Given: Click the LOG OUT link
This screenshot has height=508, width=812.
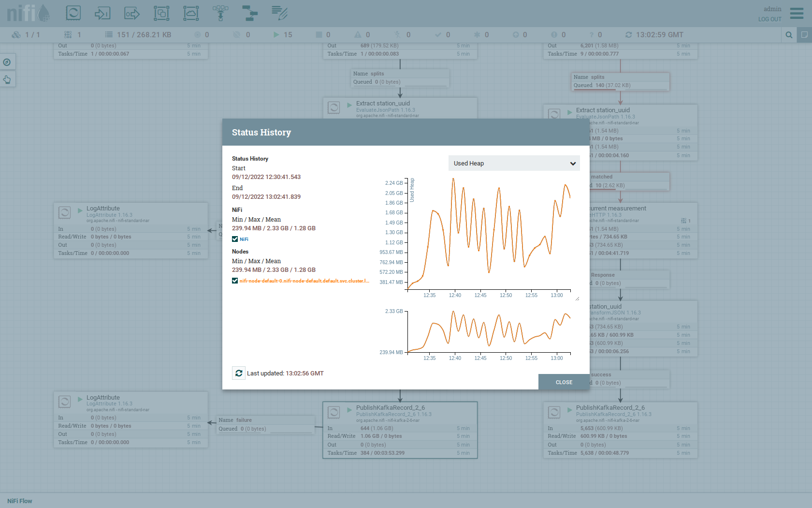Looking at the screenshot, I should (769, 19).
